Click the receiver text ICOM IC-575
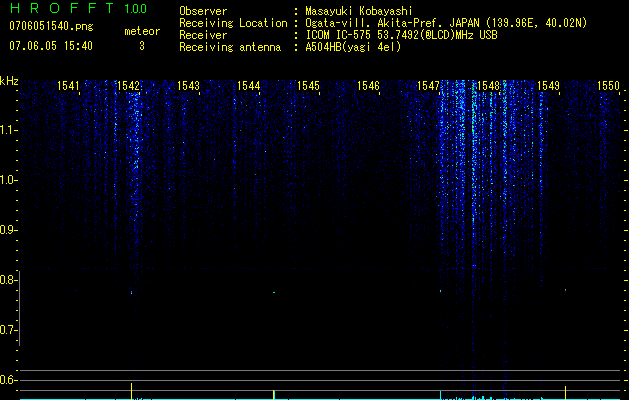The height and width of the screenshot is (400, 629). [339, 35]
